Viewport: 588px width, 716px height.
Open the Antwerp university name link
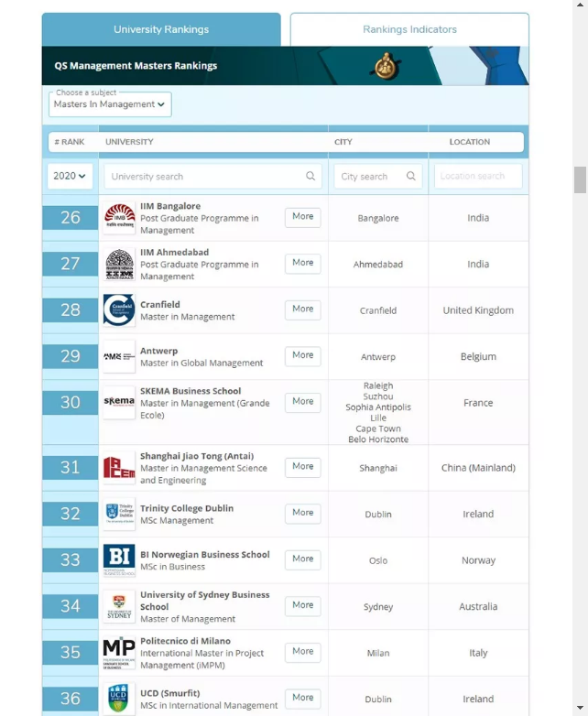(159, 351)
